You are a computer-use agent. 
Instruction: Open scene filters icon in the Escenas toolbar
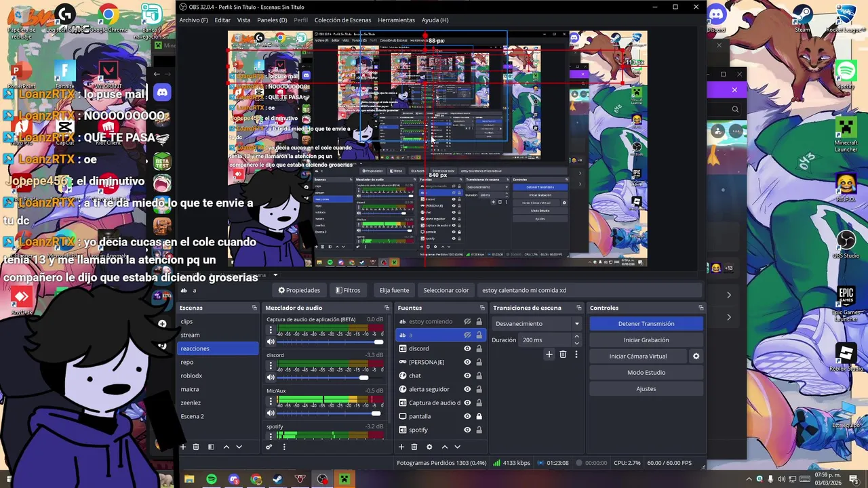211,447
